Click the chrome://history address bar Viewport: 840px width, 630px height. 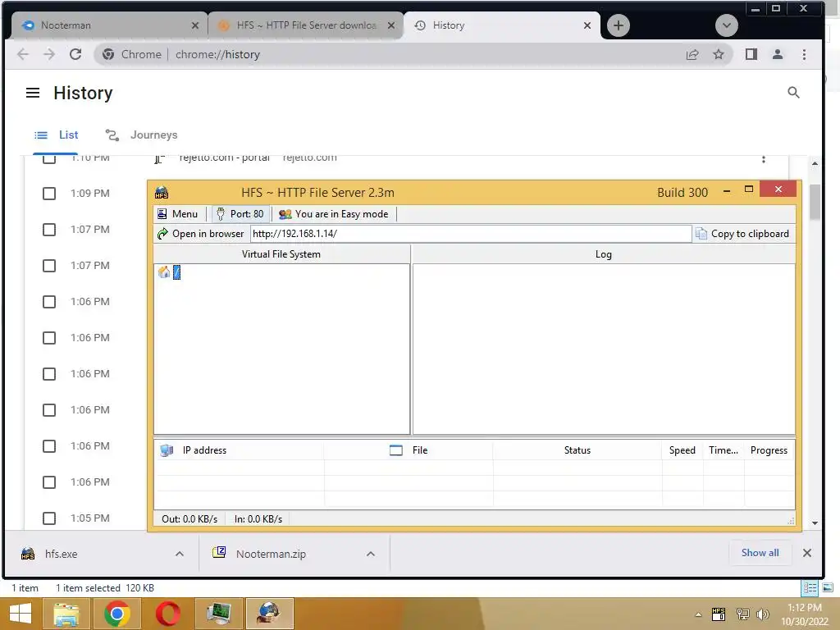pos(413,54)
